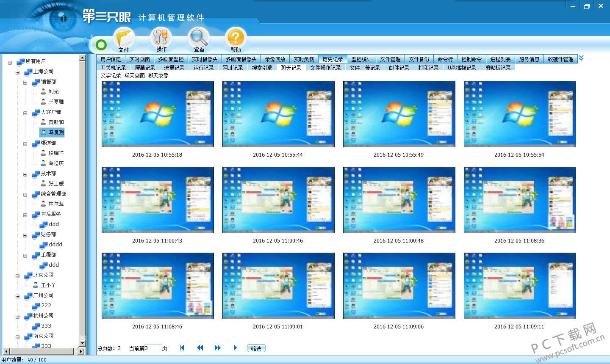Select computer dddd under 财务部

(55, 244)
